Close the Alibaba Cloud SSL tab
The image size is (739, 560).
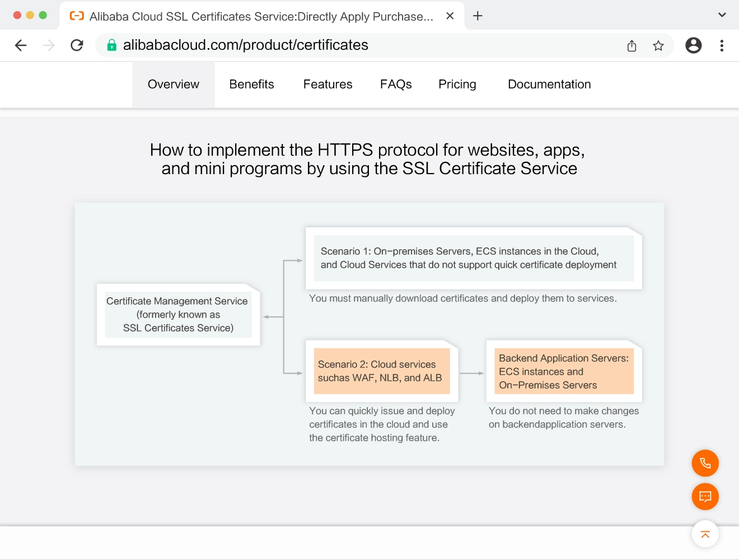coord(450,16)
